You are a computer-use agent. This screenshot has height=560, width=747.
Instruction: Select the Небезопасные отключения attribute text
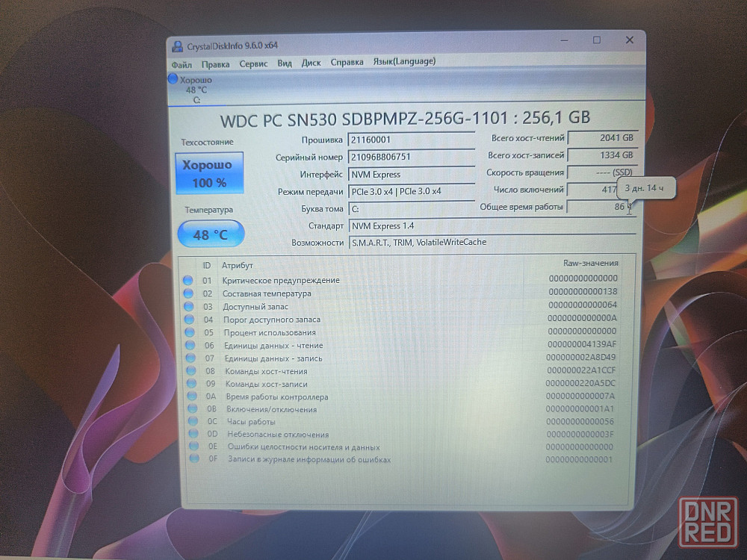[x=278, y=435]
